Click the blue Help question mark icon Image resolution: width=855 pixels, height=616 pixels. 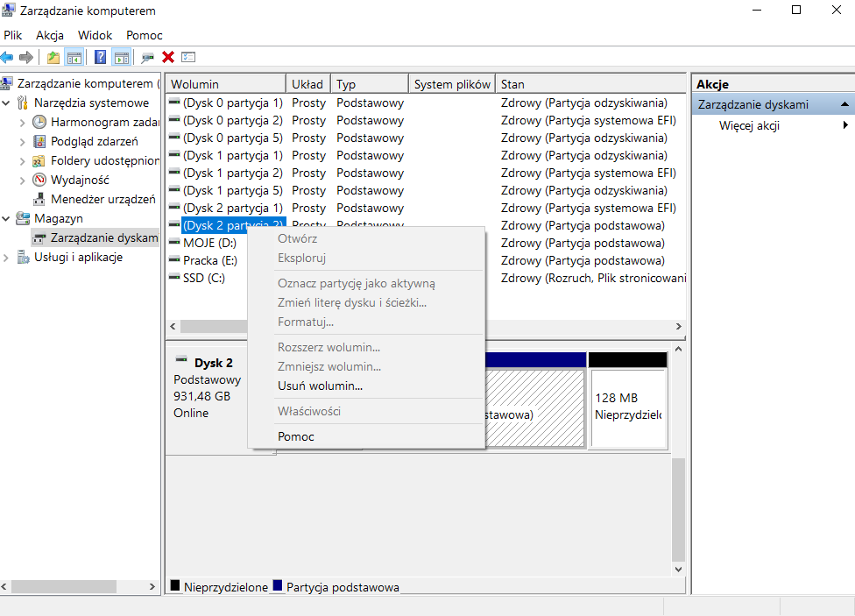tap(101, 57)
